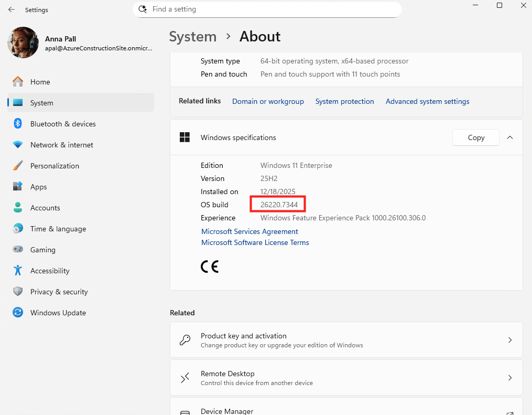The image size is (532, 415).
Task: Select Apps in the sidebar
Action: 39,187
